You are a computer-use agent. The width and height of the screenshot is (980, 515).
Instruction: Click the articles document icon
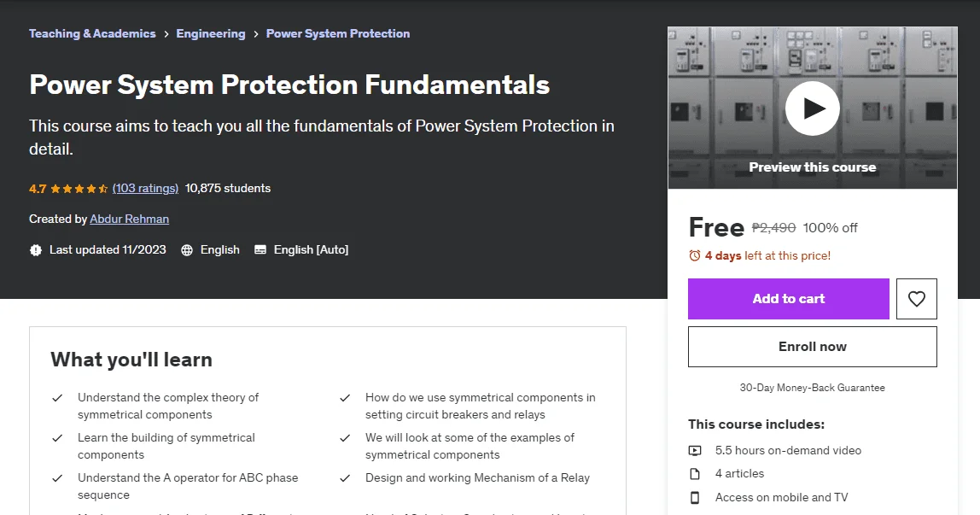(695, 474)
